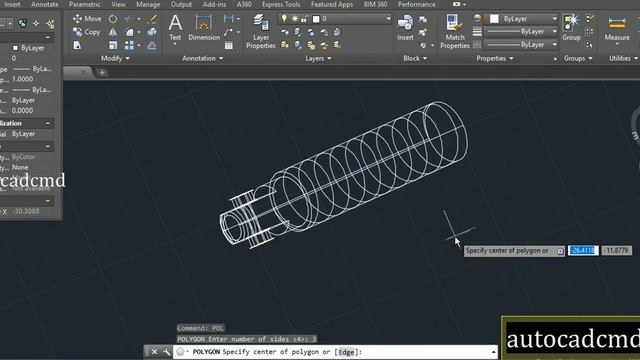The width and height of the screenshot is (640, 360).
Task: Expand the Layers panel
Action: click(x=318, y=58)
